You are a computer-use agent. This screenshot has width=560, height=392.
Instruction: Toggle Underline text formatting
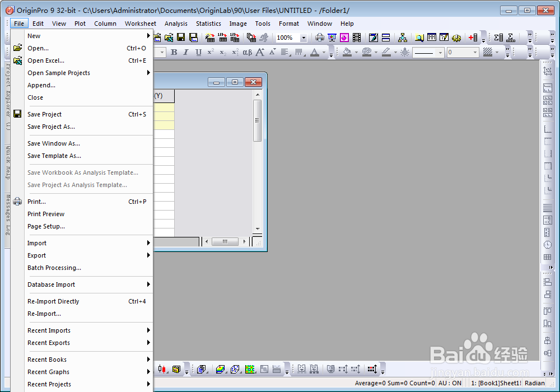pyautogui.click(x=199, y=53)
